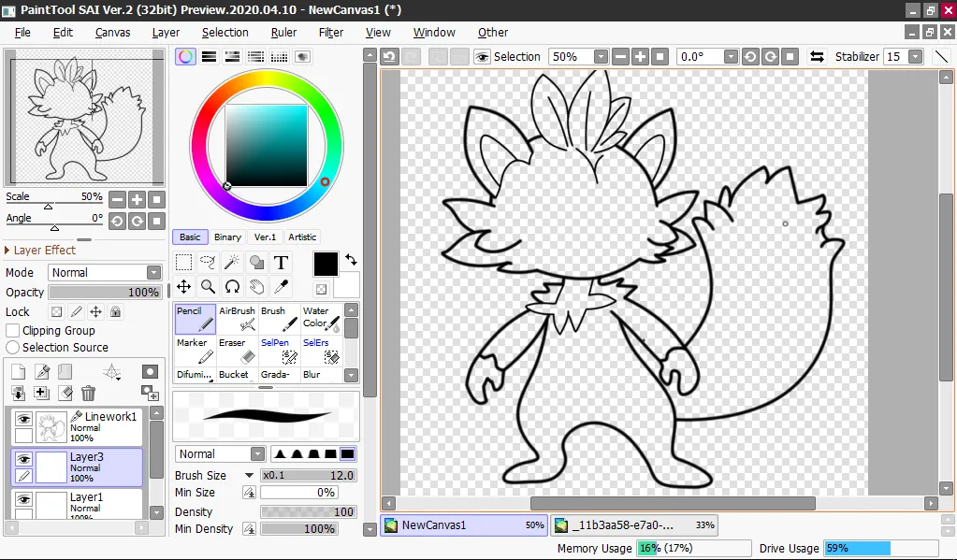Click the layer mask icon
This screenshot has width=957, height=560.
coord(150,371)
